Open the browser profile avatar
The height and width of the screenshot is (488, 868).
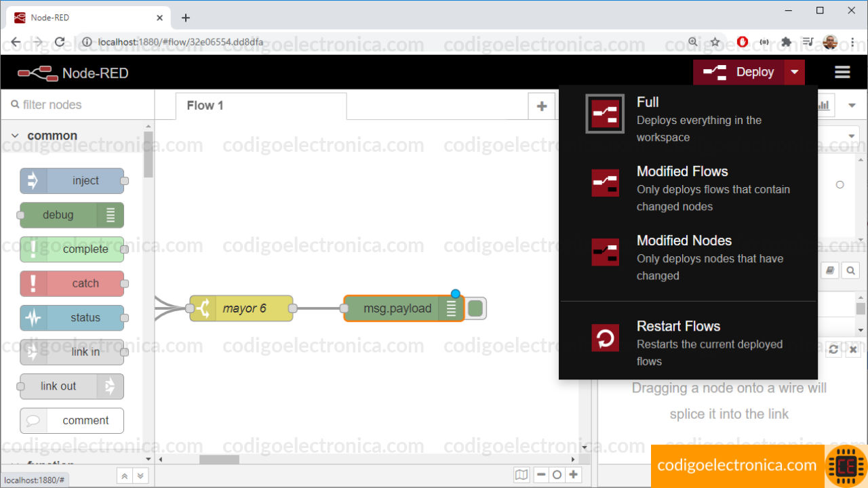(830, 42)
